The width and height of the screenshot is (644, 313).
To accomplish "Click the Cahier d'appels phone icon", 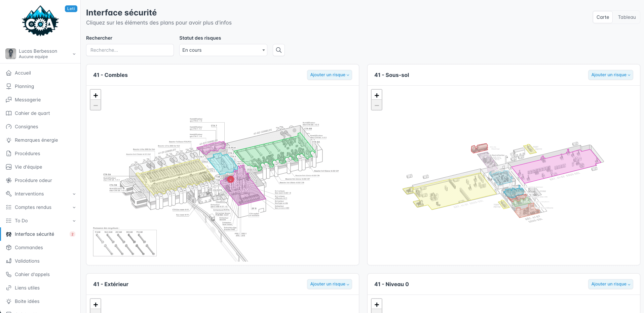I will coord(9,274).
